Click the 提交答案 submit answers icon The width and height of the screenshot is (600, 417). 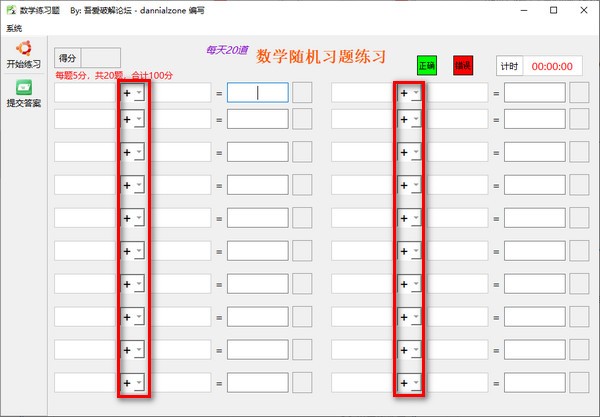pyautogui.click(x=24, y=87)
